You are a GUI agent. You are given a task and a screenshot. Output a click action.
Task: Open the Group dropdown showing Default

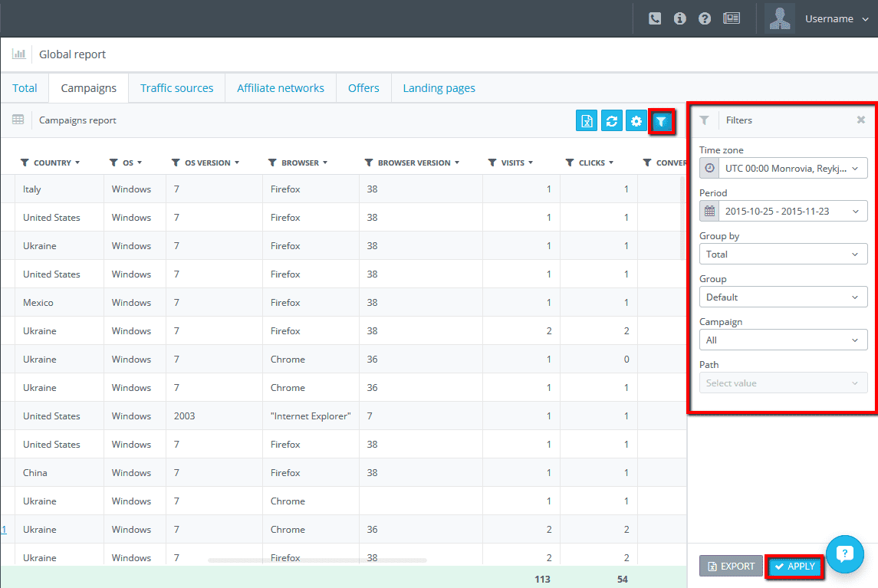(x=784, y=297)
